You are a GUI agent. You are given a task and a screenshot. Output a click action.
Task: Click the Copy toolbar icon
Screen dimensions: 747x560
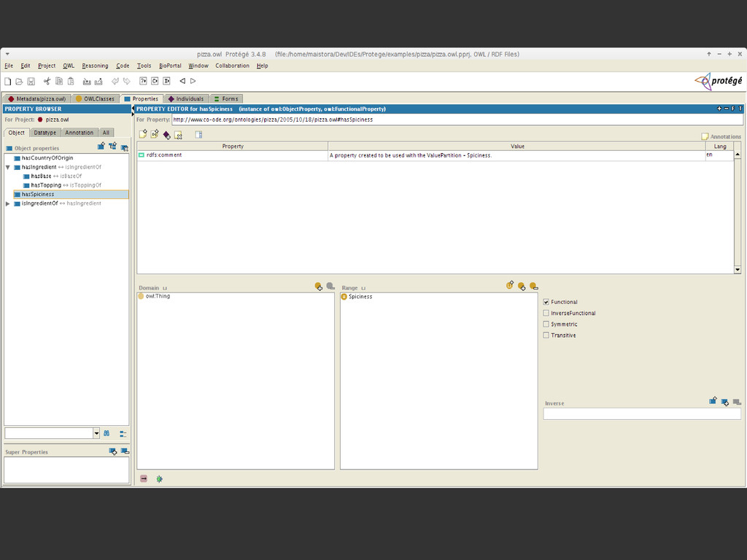click(59, 82)
